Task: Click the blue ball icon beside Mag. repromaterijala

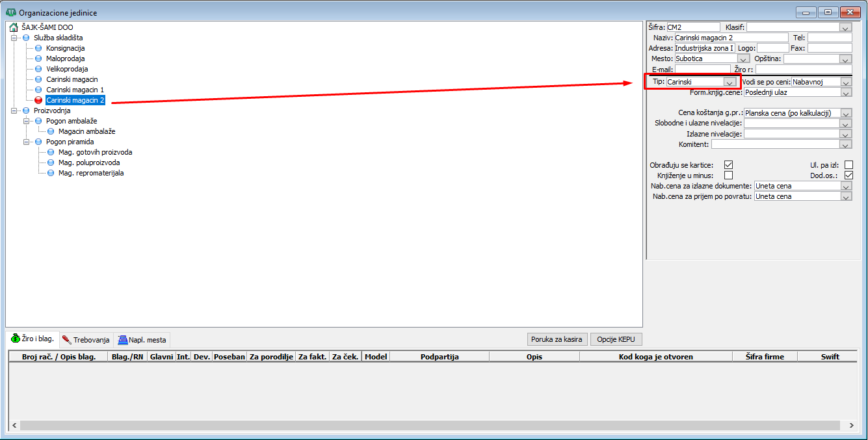Action: (51, 173)
